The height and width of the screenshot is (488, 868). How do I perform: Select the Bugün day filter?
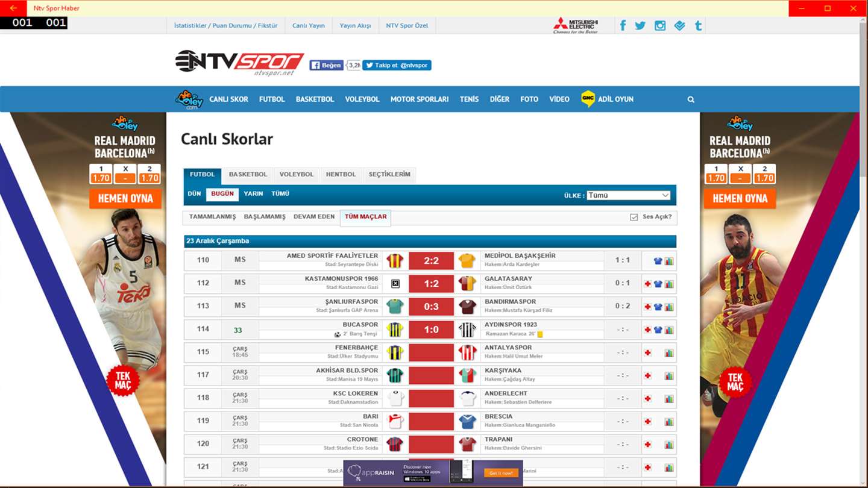pyautogui.click(x=222, y=195)
